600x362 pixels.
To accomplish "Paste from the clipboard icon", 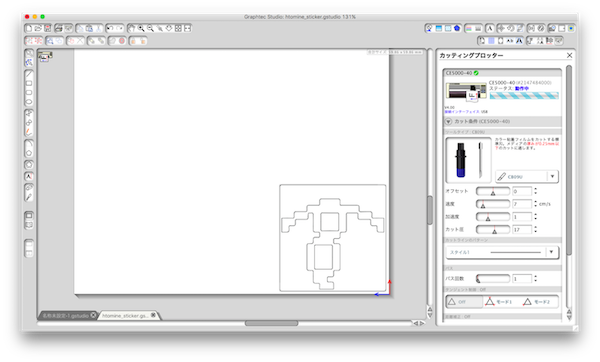I will click(x=90, y=28).
